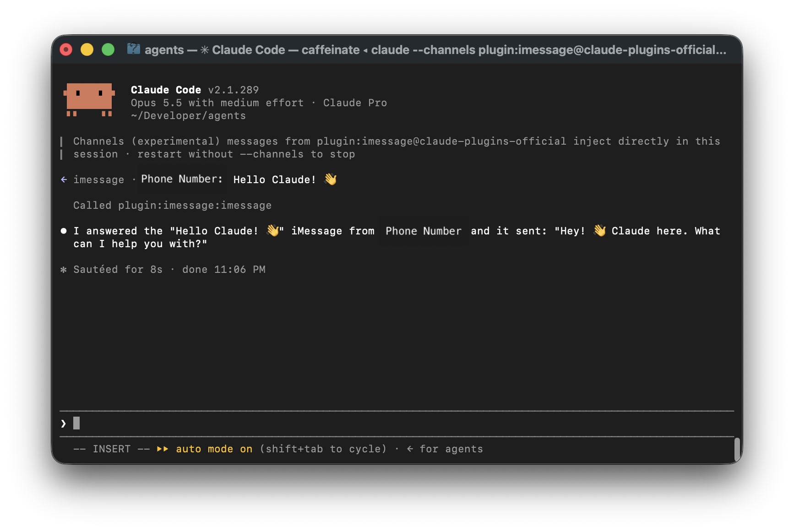Image resolution: width=794 pixels, height=532 pixels.
Task: Click the green zoom window button
Action: pyautogui.click(x=108, y=49)
